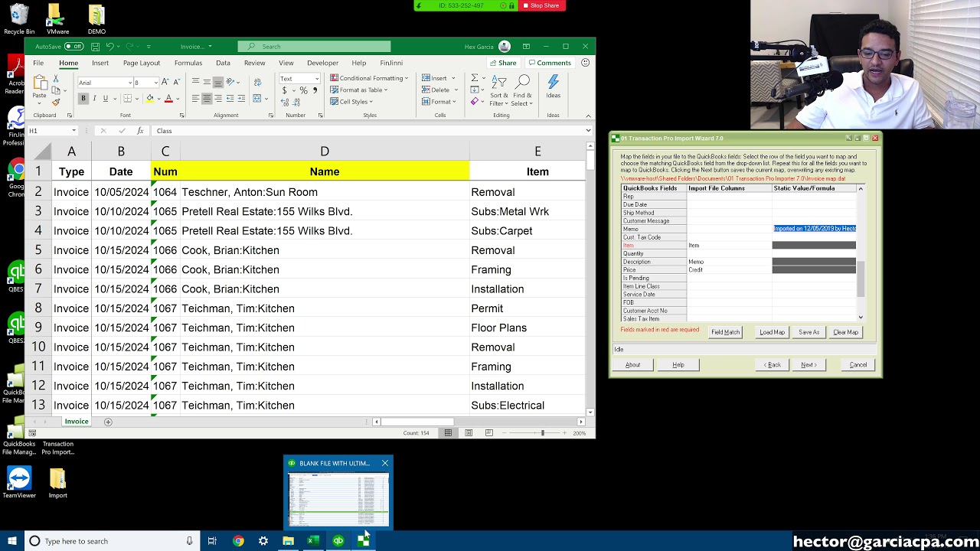Click the smiley feedback icon
980x551 pixels.
[585, 63]
